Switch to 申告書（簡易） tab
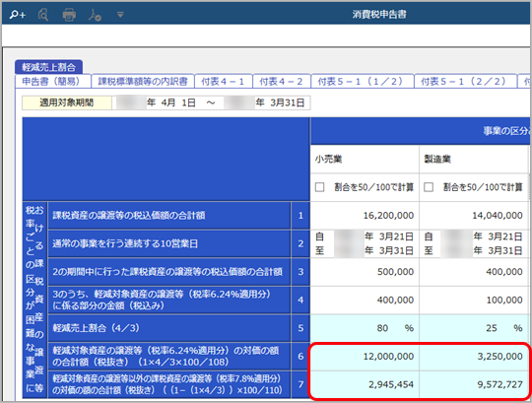The image size is (532, 403). coord(53,82)
